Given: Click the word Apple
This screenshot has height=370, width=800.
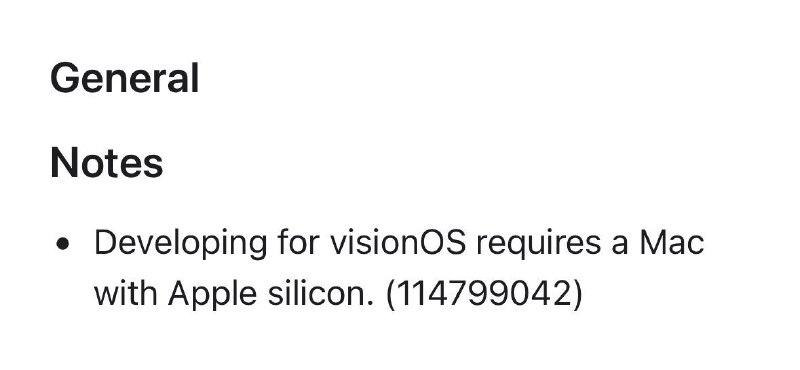Looking at the screenshot, I should point(212,295).
